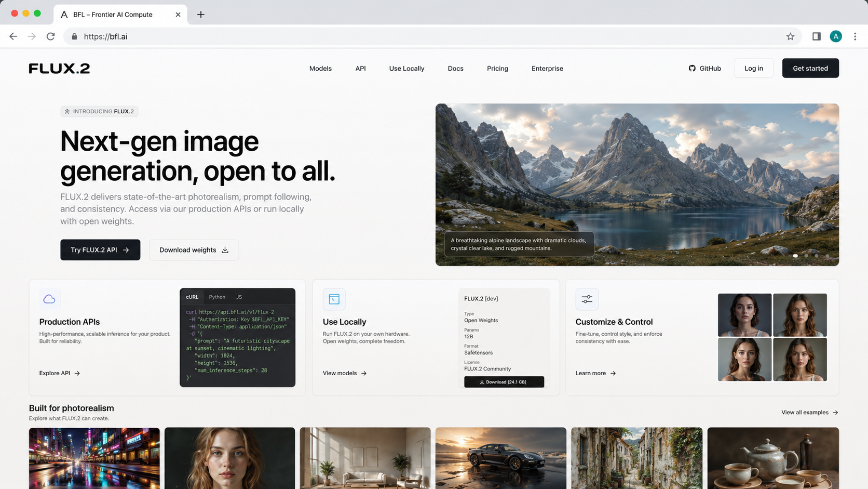The height and width of the screenshot is (489, 868).
Task: Open the GitHub link
Action: [704, 69]
